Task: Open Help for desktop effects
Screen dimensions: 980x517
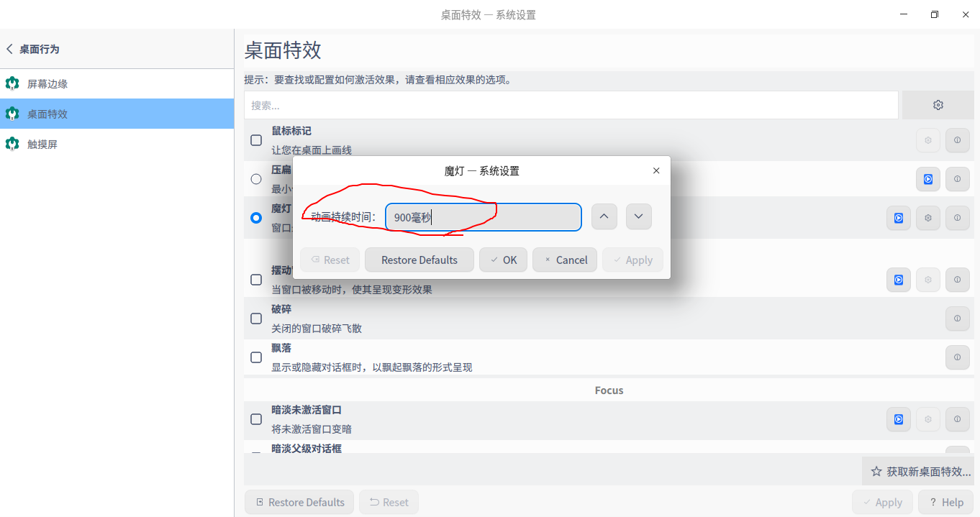Action: (945, 503)
